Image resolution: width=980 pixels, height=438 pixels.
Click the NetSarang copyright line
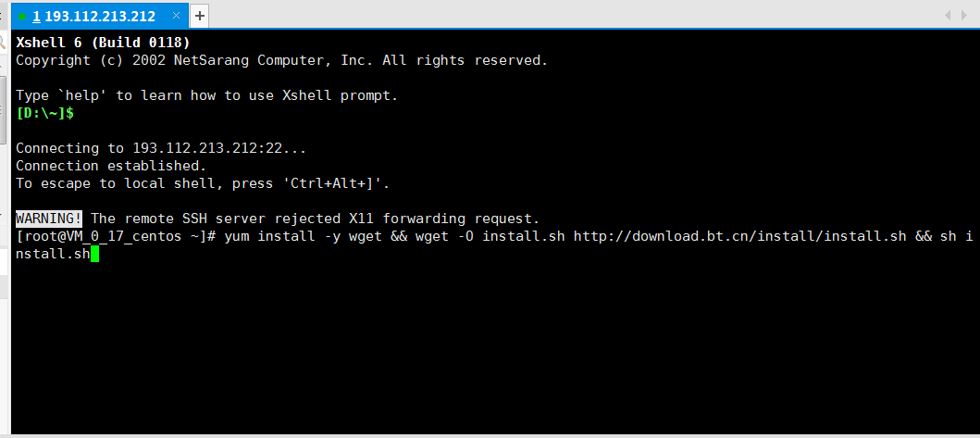281,60
